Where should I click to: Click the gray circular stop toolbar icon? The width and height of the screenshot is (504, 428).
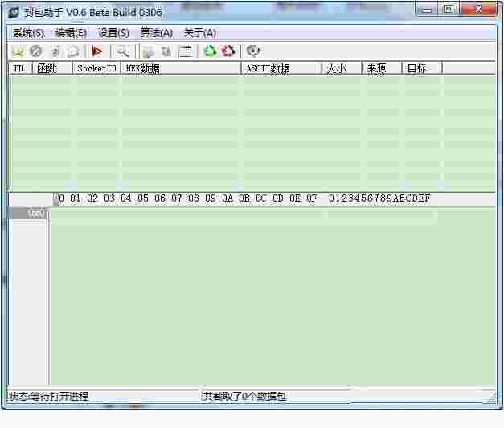point(36,51)
